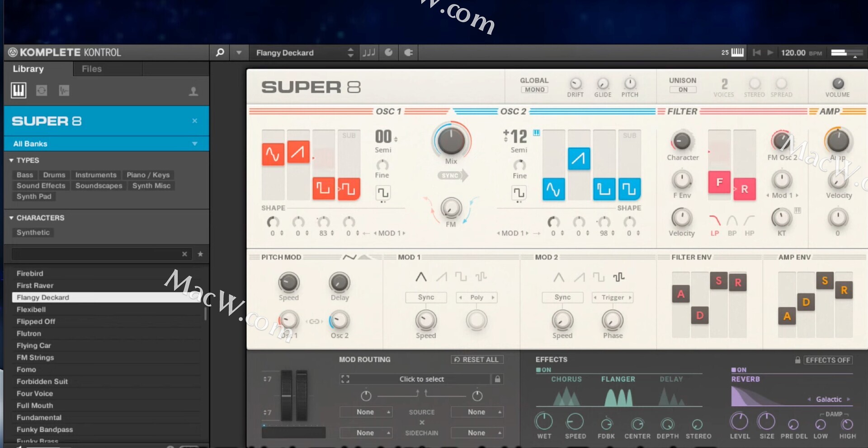Open the upper-left source None dropdown
868x448 pixels.
pos(366,412)
